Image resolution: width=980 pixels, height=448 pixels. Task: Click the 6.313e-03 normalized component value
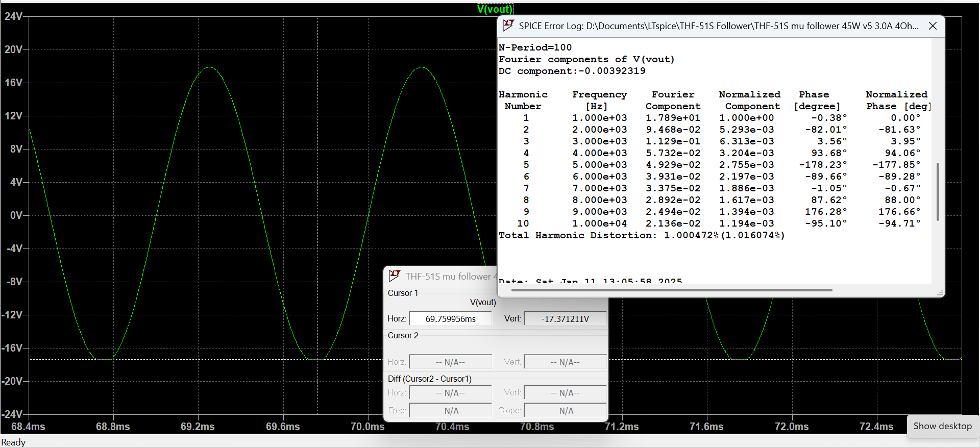(746, 141)
